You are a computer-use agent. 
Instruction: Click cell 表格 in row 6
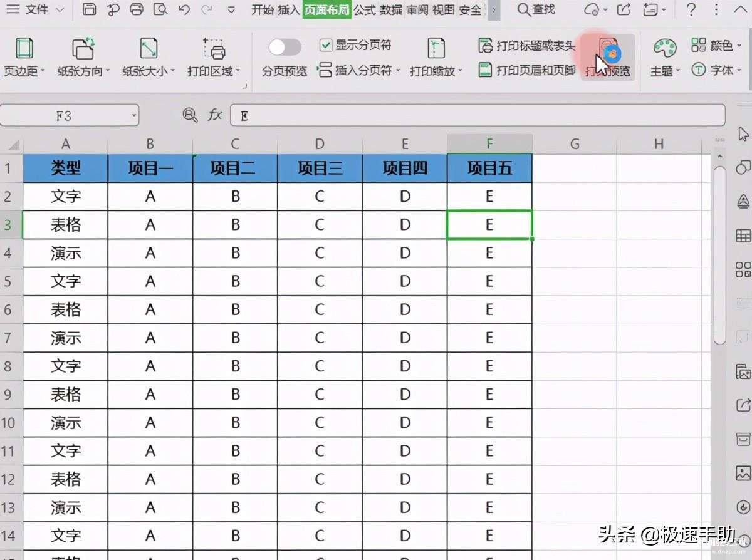pos(66,309)
